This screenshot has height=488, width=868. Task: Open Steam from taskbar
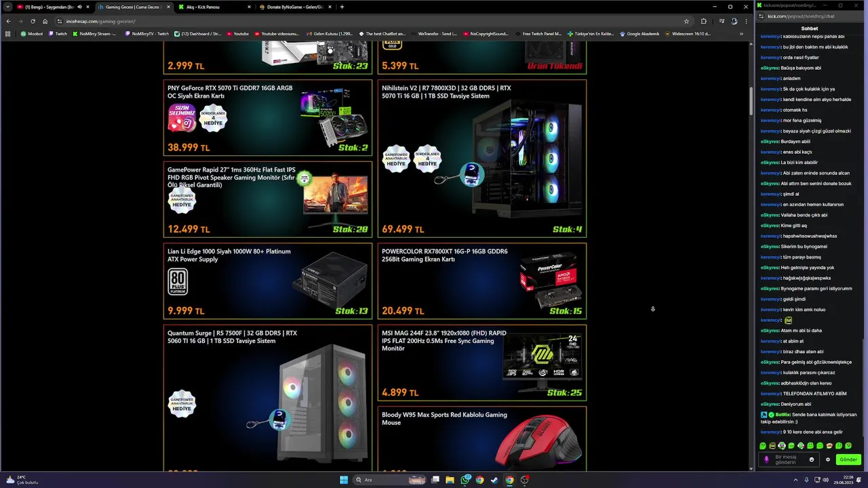pyautogui.click(x=494, y=480)
